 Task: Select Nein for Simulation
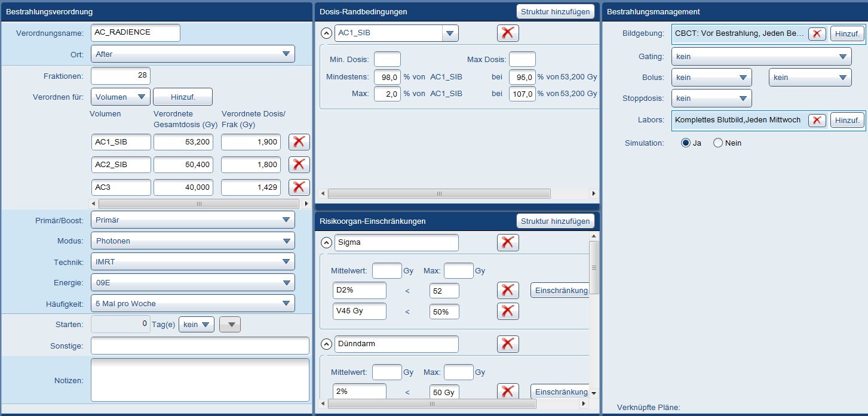click(718, 143)
